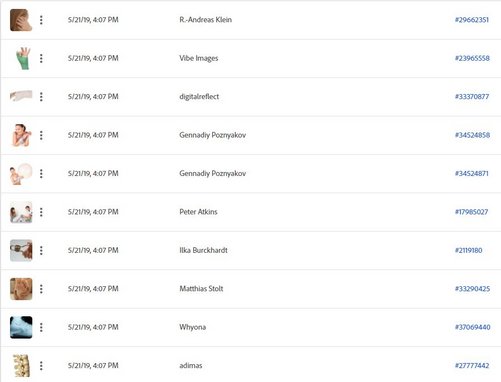Image resolution: width=501 pixels, height=382 pixels.
Task: Open asset link #29662351
Action: (472, 20)
